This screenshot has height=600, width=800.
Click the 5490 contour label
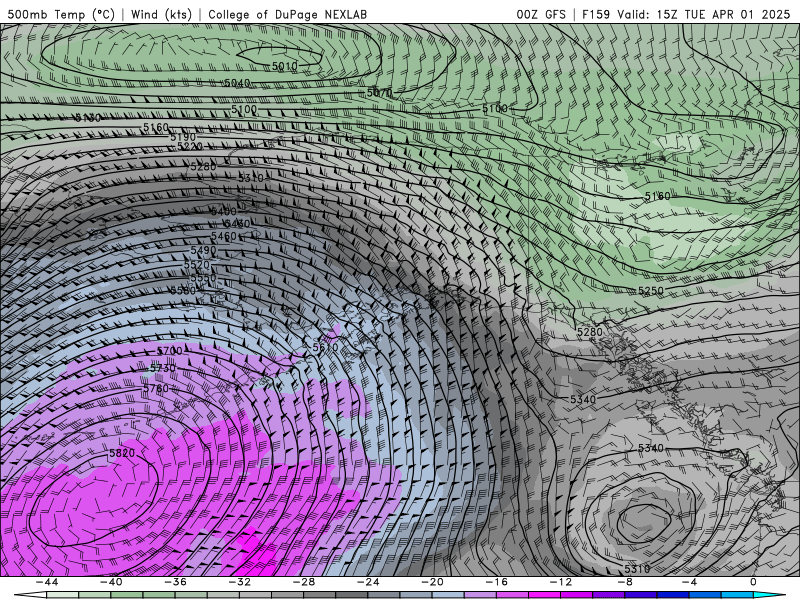click(203, 250)
